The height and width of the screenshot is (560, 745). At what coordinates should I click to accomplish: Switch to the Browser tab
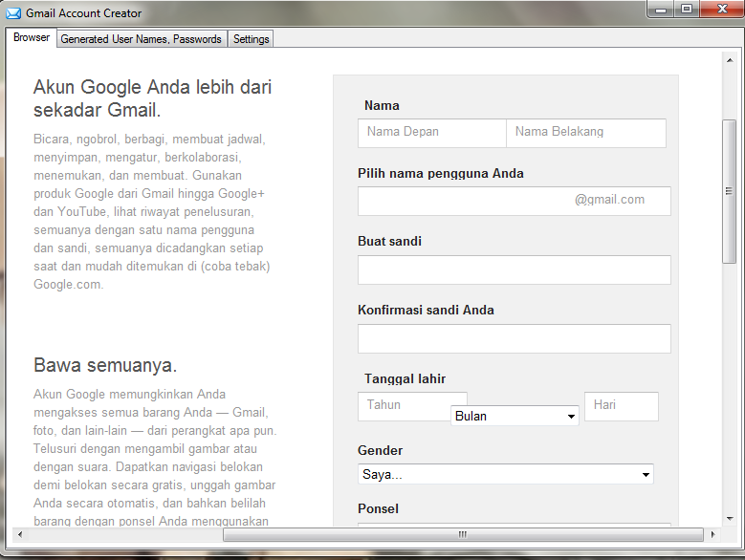point(32,37)
